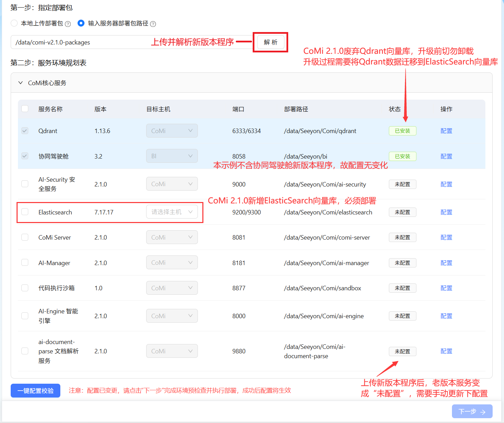Click 配置 link for Elasticsearch
This screenshot has width=504, height=423.
click(x=446, y=212)
